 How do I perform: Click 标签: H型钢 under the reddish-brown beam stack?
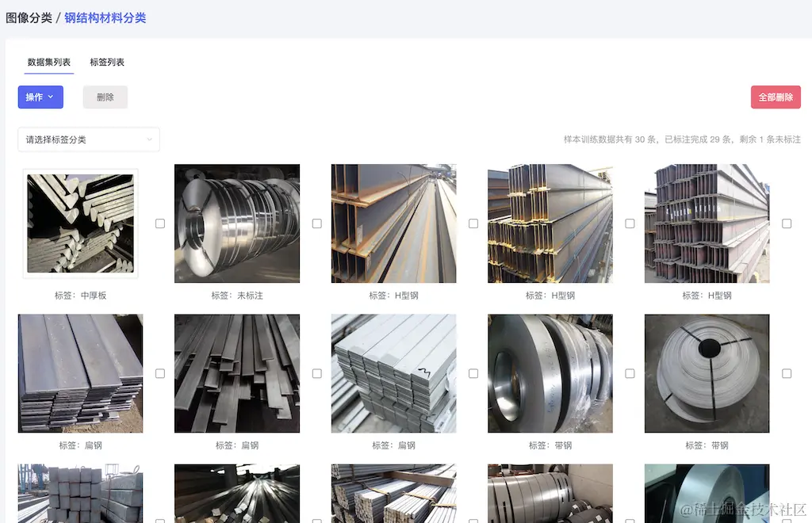click(707, 296)
